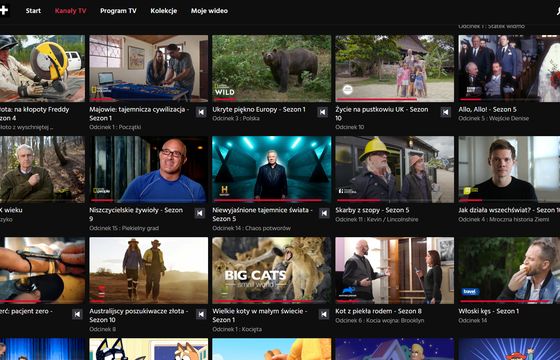This screenshot has width=560, height=360.
Task: Click the Canal+ plus logo
Action: tap(4, 10)
